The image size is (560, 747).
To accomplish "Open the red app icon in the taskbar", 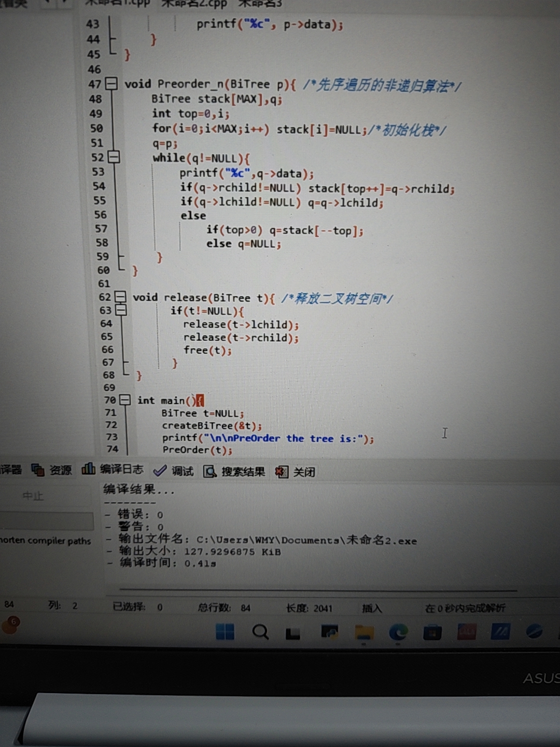I will pos(467,632).
